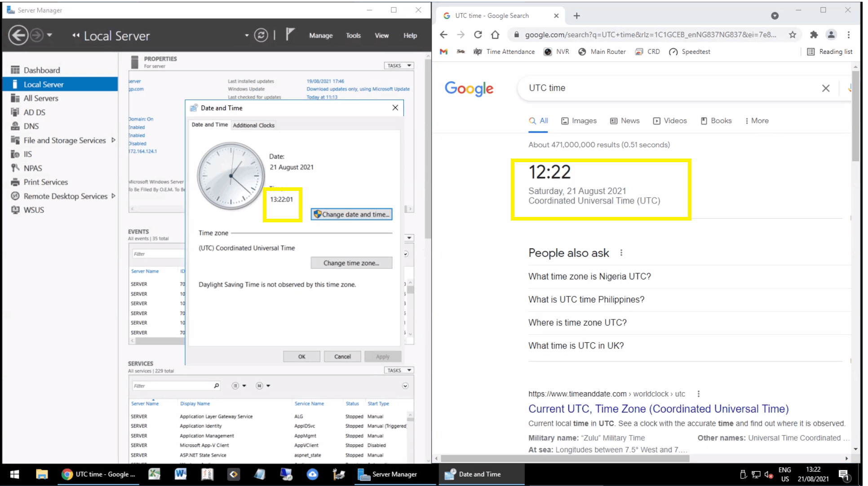This screenshot has height=486, width=868.
Task: Open Time Attendance bookmark
Action: click(504, 52)
